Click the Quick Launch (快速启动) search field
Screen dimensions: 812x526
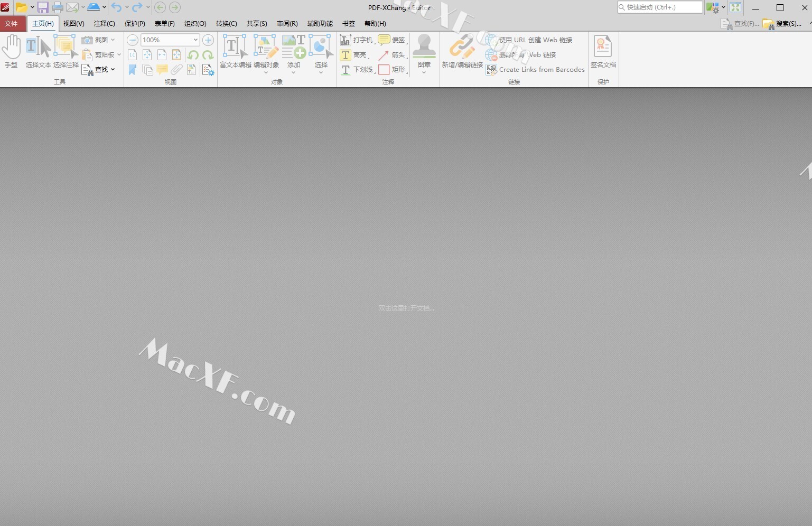[660, 7]
